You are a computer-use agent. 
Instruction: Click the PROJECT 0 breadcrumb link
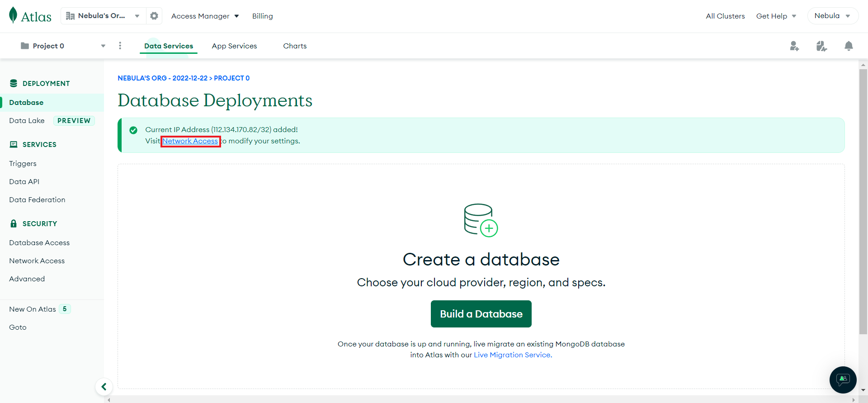tap(231, 78)
